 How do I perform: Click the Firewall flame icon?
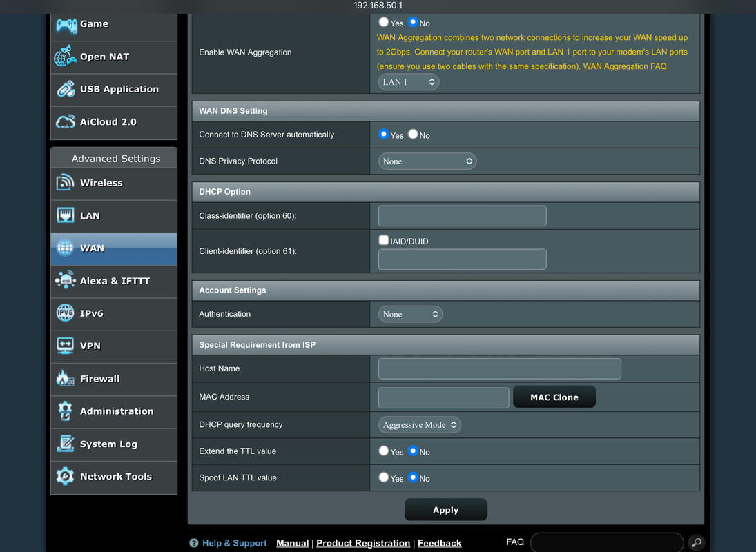click(x=65, y=378)
